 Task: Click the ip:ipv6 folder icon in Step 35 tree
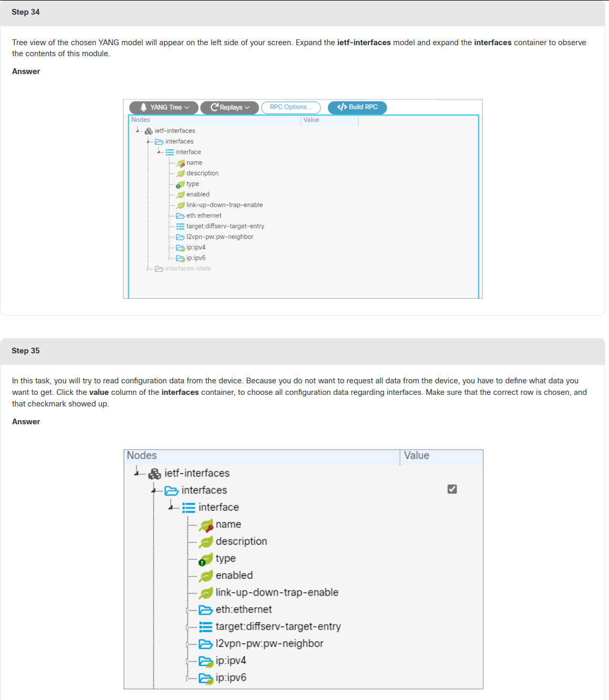[x=206, y=678]
